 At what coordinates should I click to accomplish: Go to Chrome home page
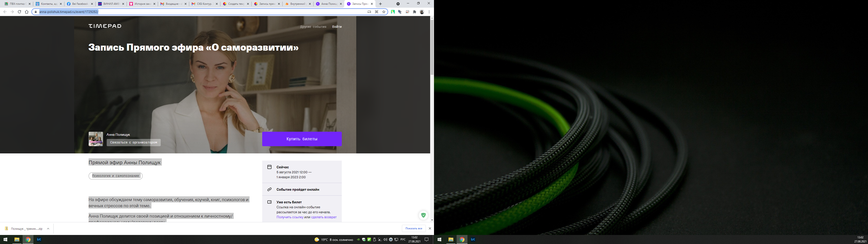[27, 12]
